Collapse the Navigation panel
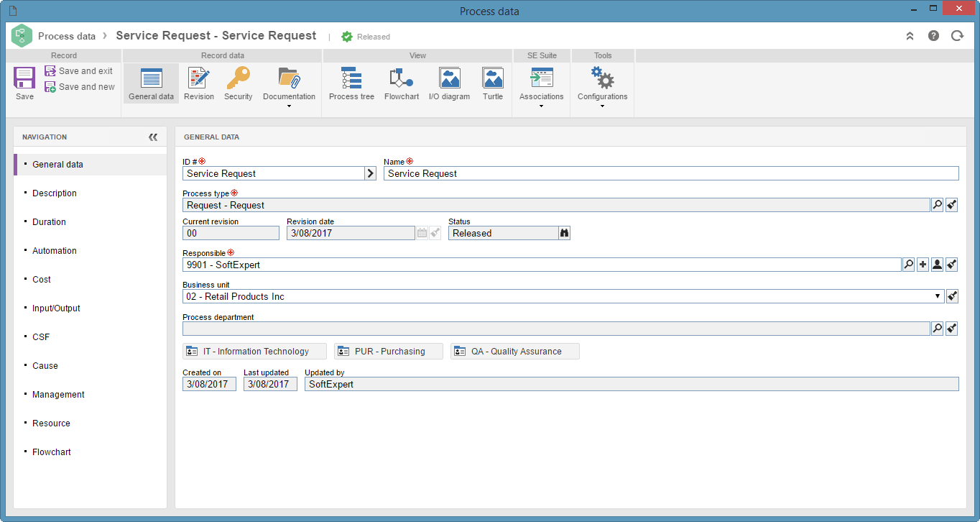Viewport: 980px width, 522px height. click(153, 137)
